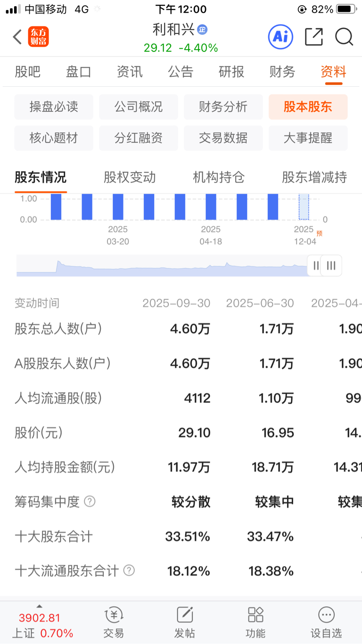Tap the battery icon in status bar

346,9
